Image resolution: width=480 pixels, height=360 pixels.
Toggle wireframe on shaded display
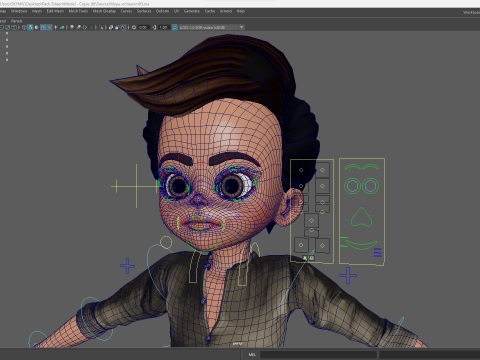(43, 27)
